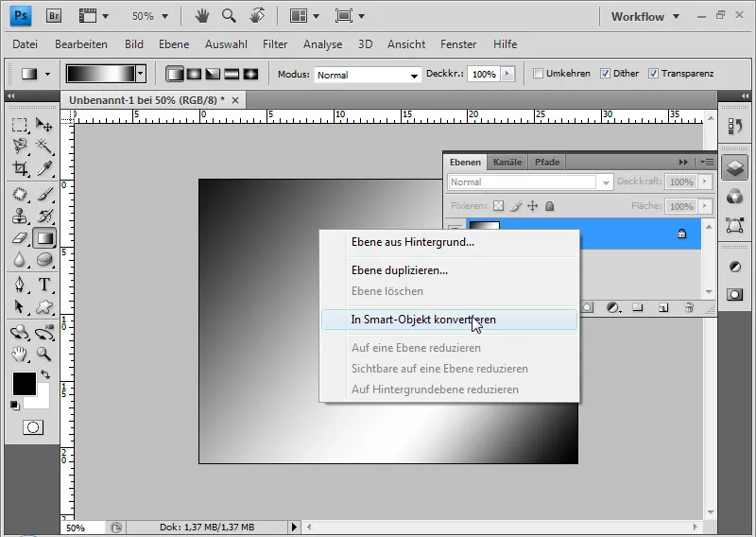Choose the Diamond gradient style

tap(250, 74)
